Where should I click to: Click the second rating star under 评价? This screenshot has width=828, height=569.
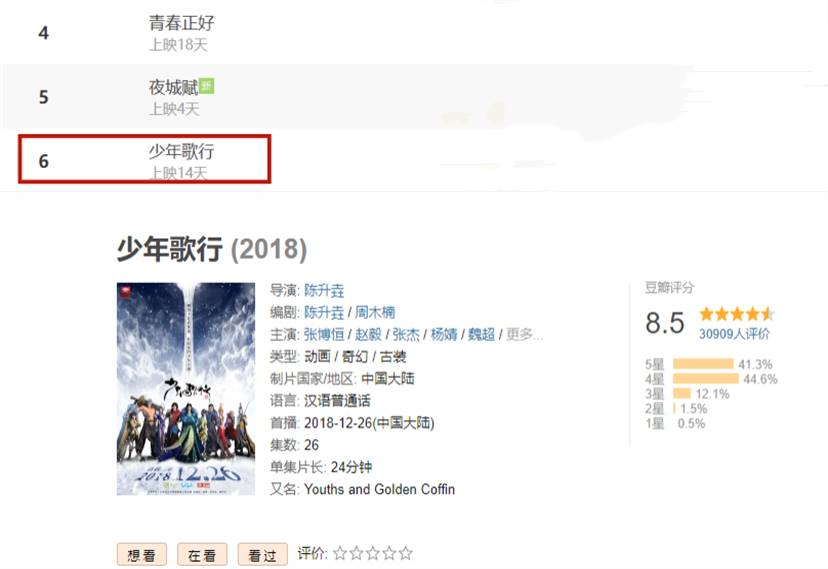pos(356,553)
